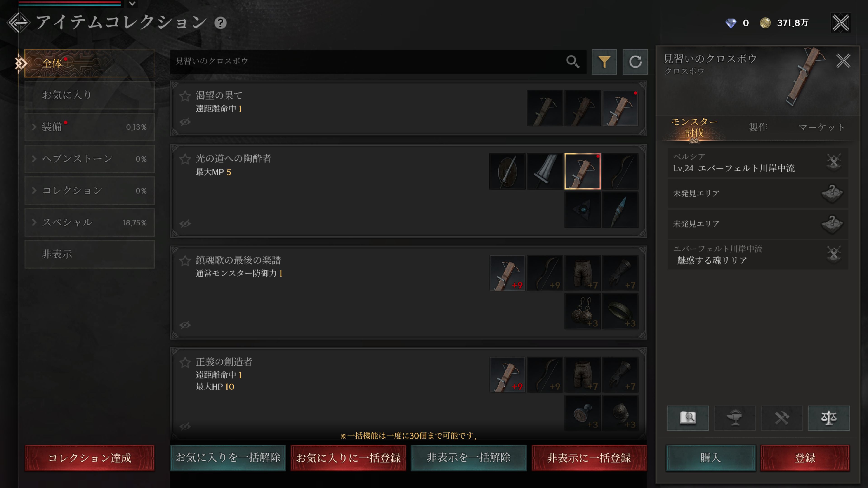Select the anvil crafting icon
Viewport: 868px width, 488px height.
pos(735,418)
